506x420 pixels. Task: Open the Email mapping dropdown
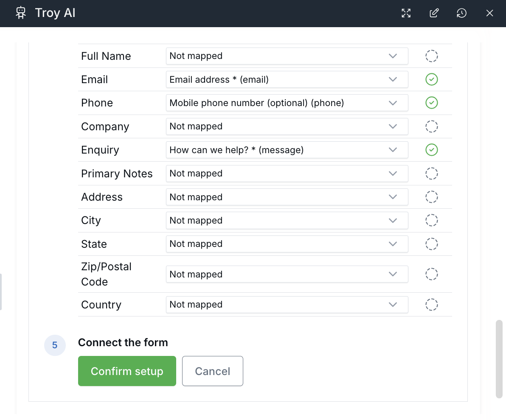[287, 79]
